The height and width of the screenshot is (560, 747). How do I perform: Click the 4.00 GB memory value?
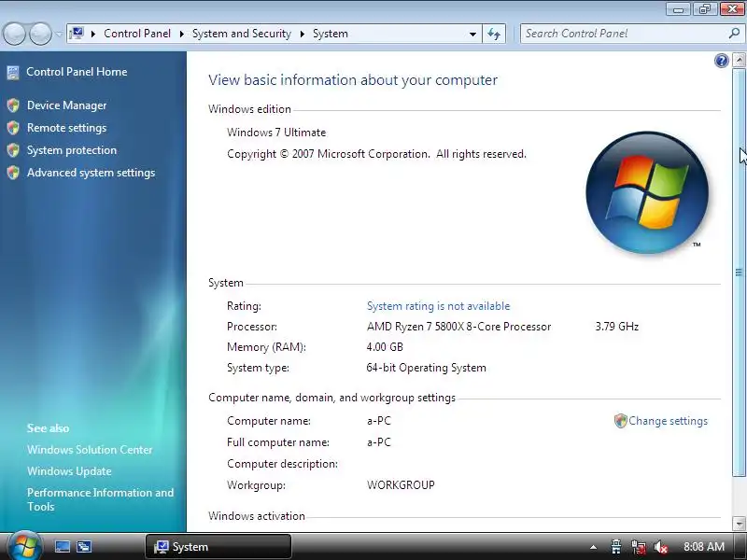click(385, 346)
